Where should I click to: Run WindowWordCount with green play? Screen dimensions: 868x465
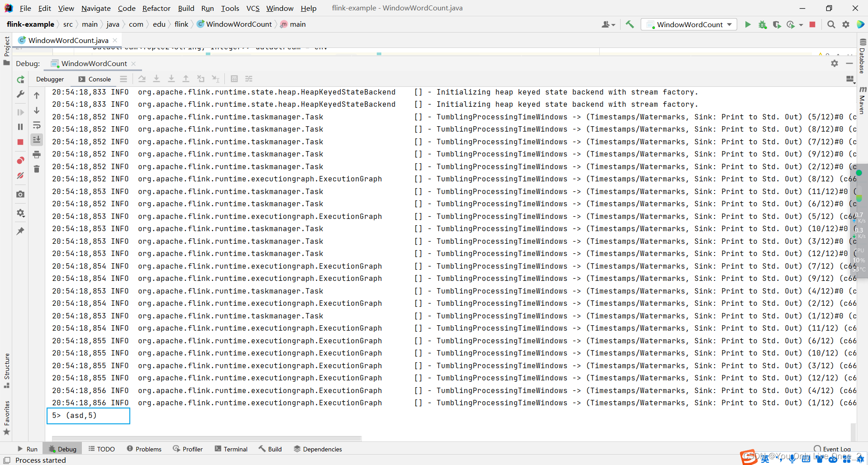(748, 24)
